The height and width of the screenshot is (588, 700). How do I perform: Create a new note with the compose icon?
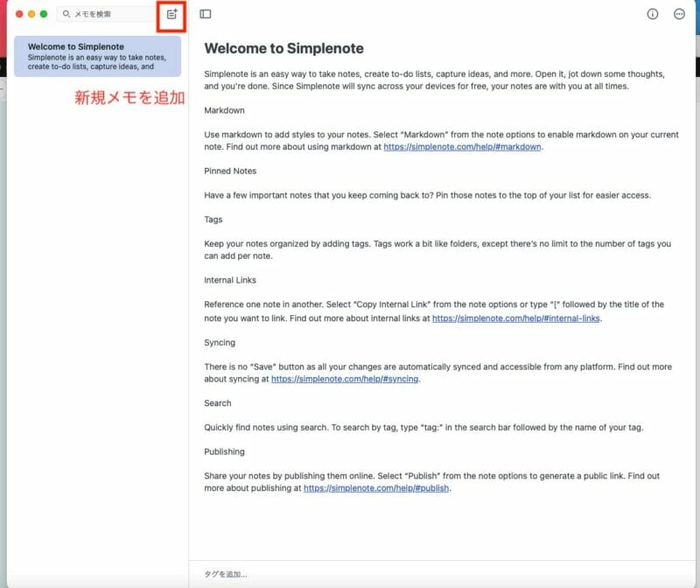[x=171, y=14]
